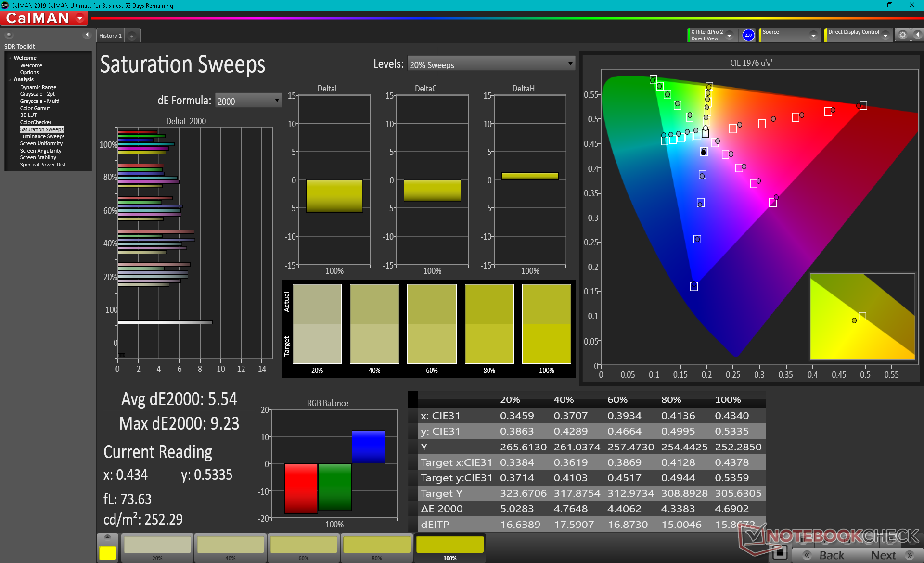Select the 20% yellow patch at bottom
The width and height of the screenshot is (924, 563).
pyautogui.click(x=157, y=548)
